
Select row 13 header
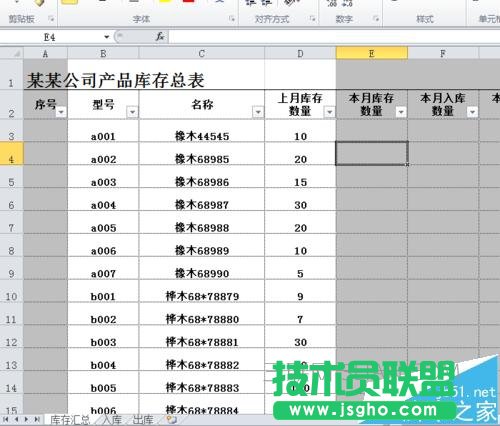(11, 360)
